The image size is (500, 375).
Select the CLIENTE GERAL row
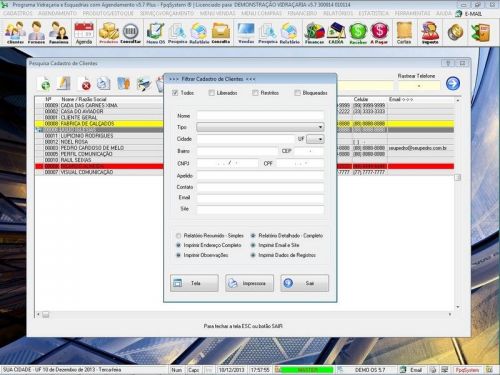[244, 118]
